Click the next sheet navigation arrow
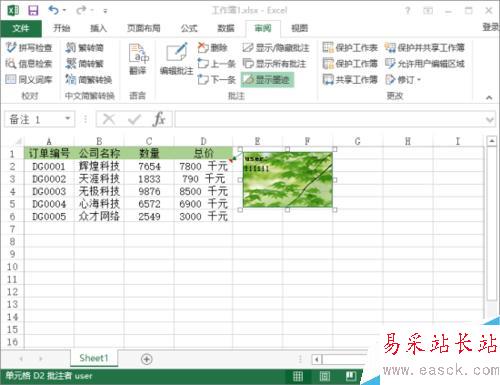The image size is (500, 385). pyautogui.click(x=41, y=359)
